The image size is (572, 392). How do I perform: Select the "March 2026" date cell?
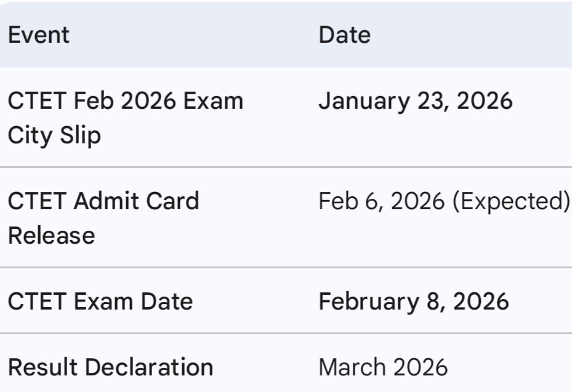tap(383, 367)
